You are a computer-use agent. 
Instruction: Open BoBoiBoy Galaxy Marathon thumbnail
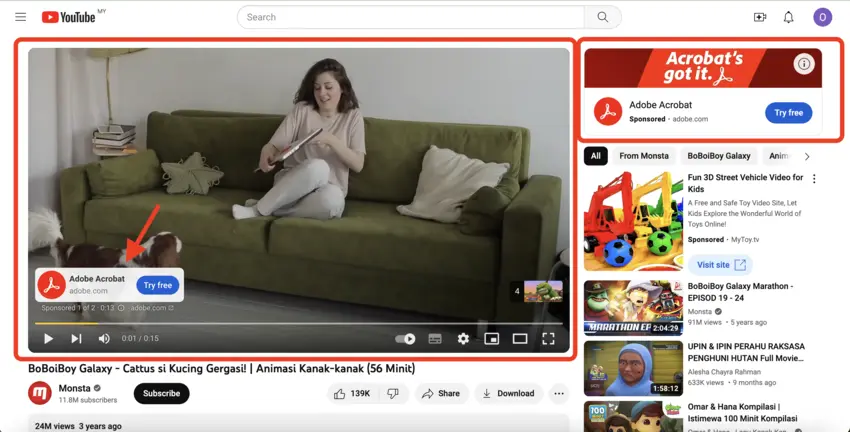(x=633, y=308)
